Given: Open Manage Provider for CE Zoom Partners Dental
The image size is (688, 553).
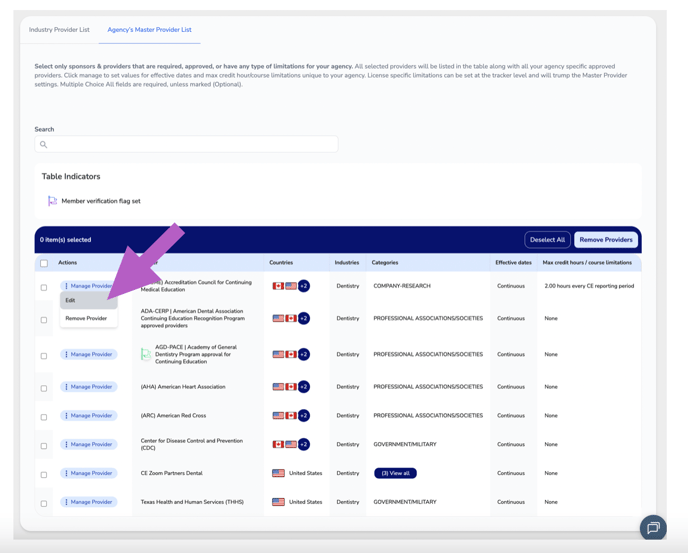Looking at the screenshot, I should click(x=89, y=473).
